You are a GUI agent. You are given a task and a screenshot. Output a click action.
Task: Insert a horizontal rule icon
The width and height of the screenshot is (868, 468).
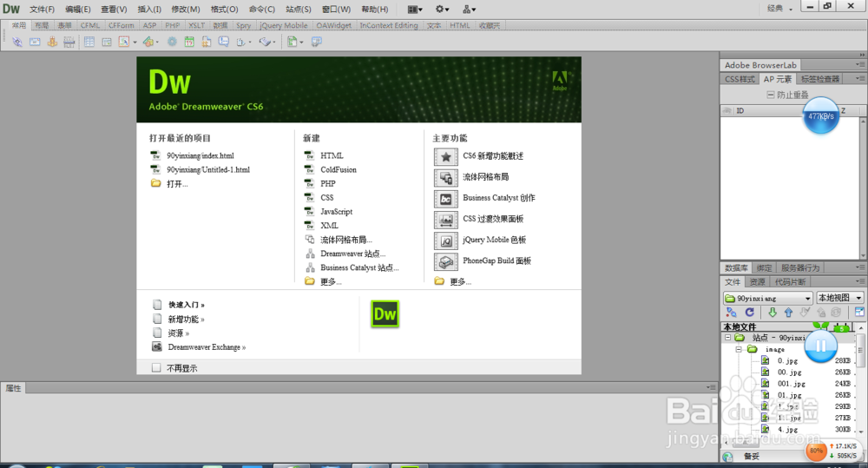69,42
